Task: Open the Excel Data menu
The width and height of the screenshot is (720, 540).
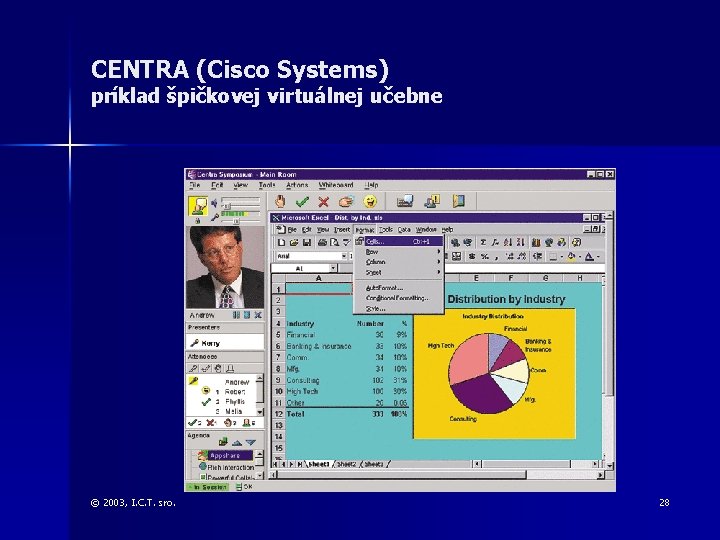Action: 404,230
